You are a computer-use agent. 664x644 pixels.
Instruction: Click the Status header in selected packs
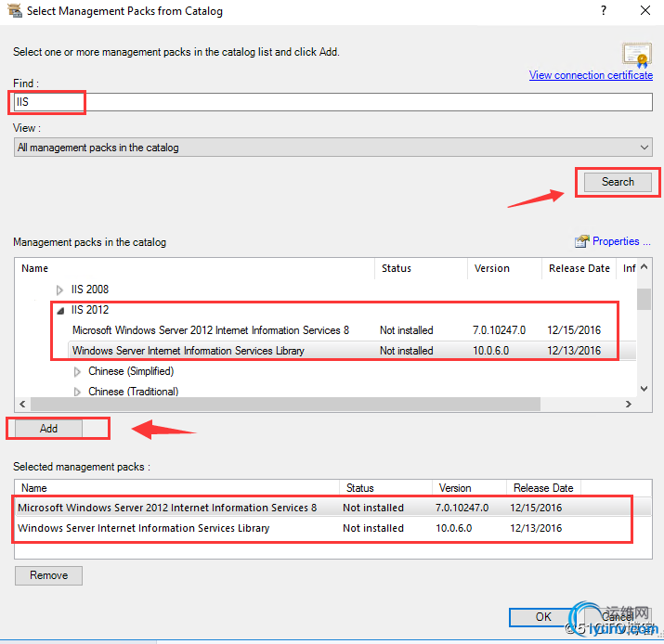pyautogui.click(x=385, y=488)
